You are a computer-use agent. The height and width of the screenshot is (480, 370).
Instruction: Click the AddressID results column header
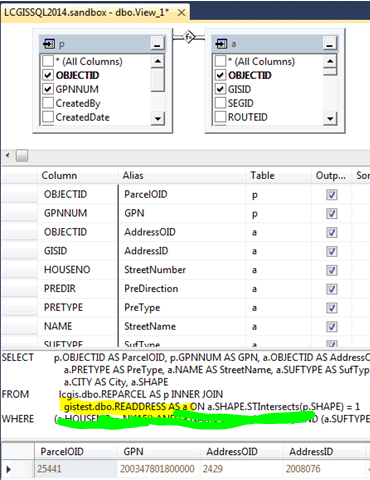pos(324,452)
